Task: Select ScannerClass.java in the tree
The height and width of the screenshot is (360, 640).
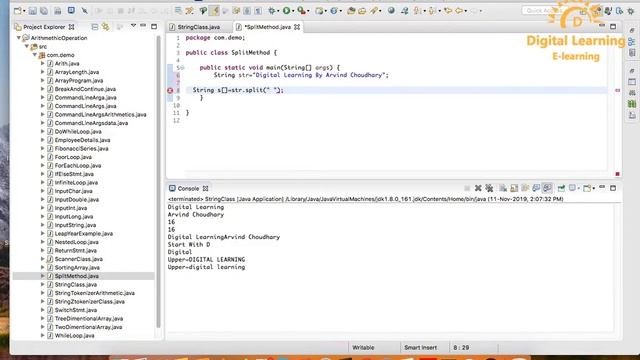Action: pos(78,259)
